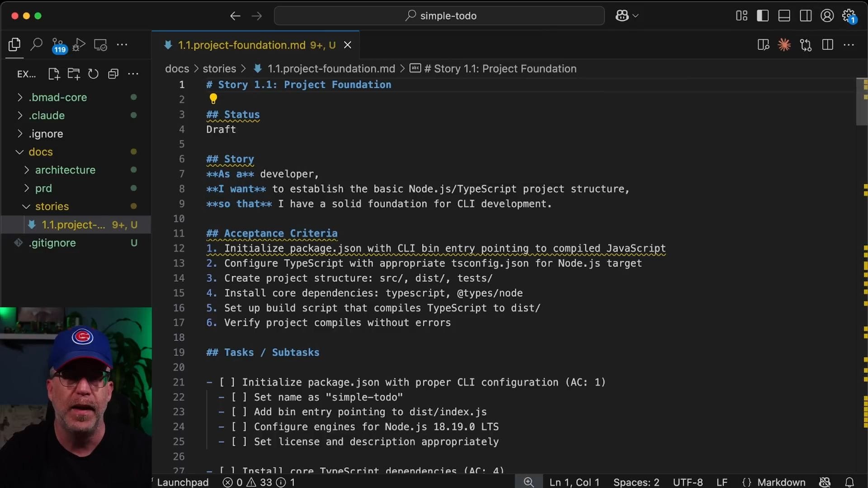The image size is (868, 488).
Task: Open Run and Debug view
Action: point(79,44)
